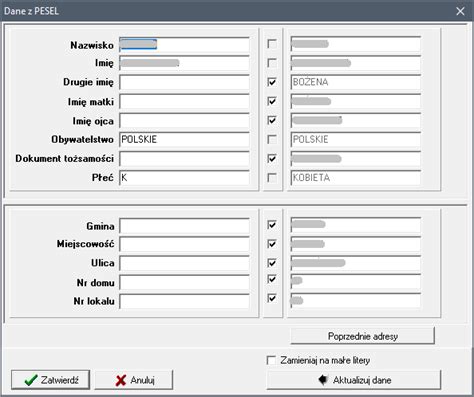
Task: Uncheck the Imię ojca checkbox
Action: click(272, 120)
